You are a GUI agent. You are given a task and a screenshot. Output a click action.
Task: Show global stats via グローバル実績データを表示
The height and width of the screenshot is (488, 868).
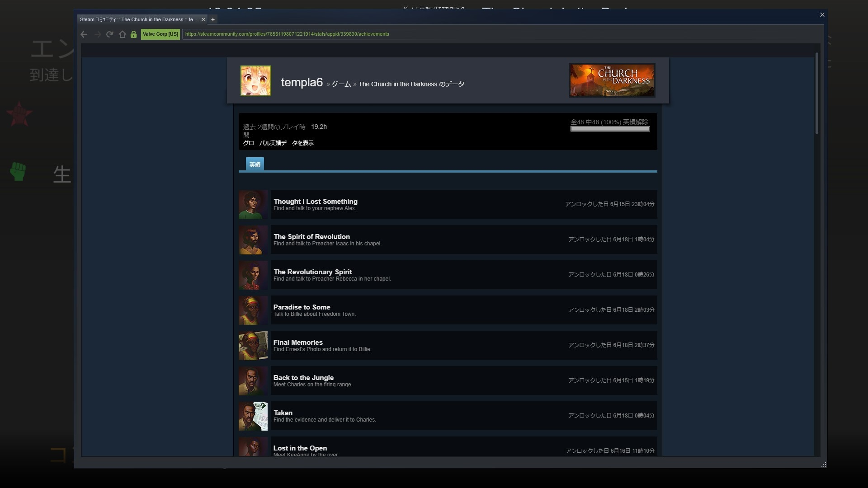click(278, 143)
